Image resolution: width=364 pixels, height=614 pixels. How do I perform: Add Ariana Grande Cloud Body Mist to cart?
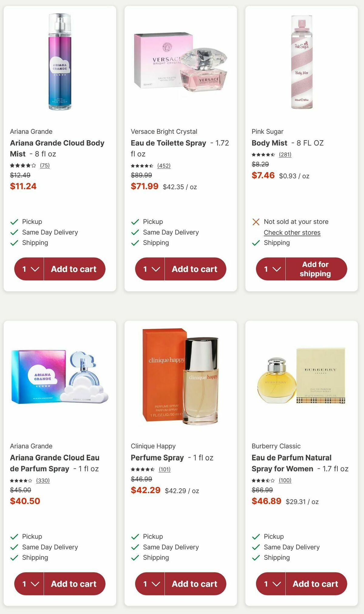(x=75, y=269)
